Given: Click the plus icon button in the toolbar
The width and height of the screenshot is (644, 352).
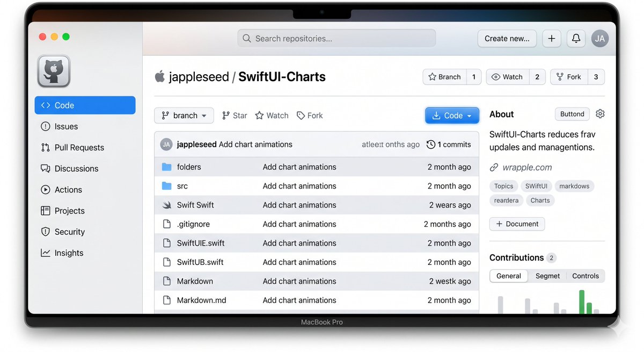Looking at the screenshot, I should pos(552,39).
